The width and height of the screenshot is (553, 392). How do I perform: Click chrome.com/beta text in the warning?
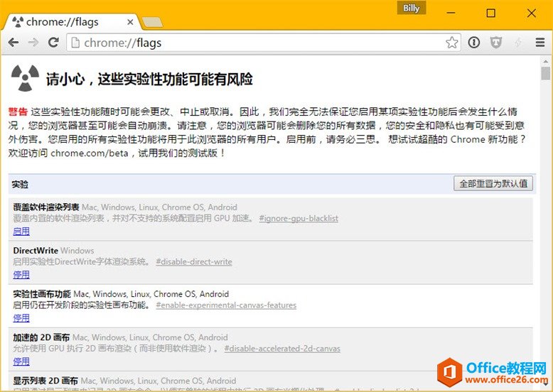[x=90, y=153]
